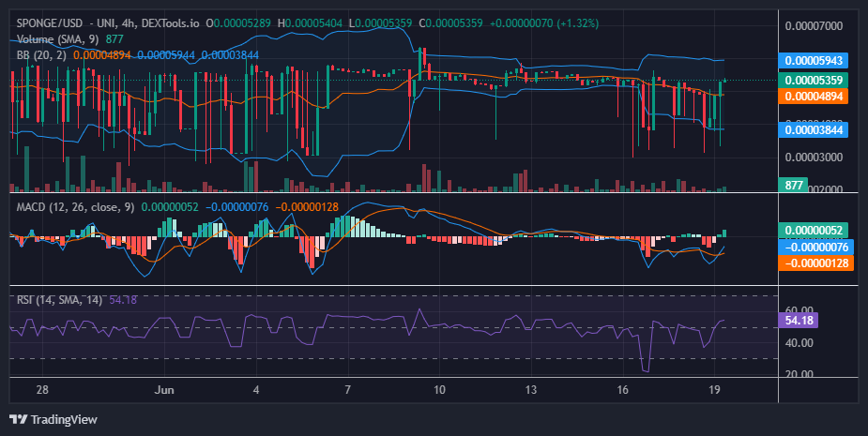Click the purple 54.18 RSI label

tap(799, 321)
